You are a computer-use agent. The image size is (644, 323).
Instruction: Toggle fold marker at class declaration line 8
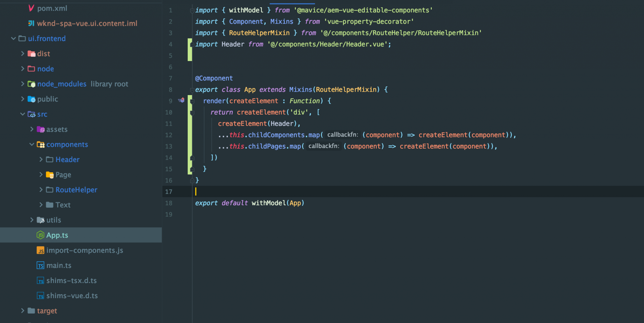tap(192, 90)
